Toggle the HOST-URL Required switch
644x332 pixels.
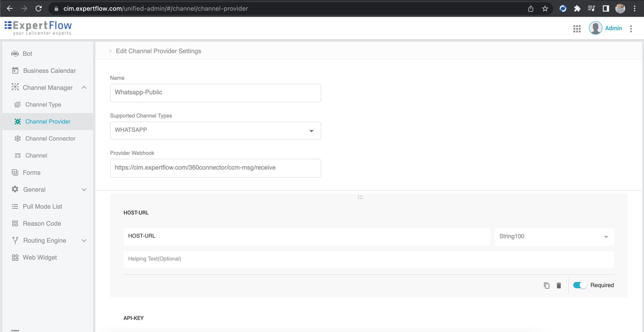tap(580, 285)
